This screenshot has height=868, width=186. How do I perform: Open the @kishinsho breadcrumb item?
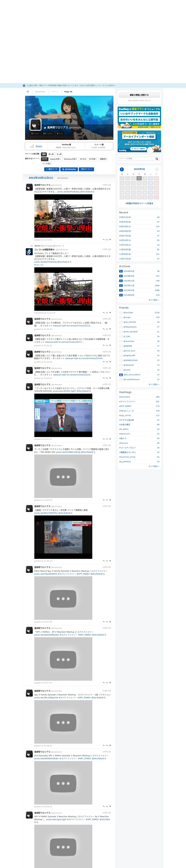(x=40, y=92)
